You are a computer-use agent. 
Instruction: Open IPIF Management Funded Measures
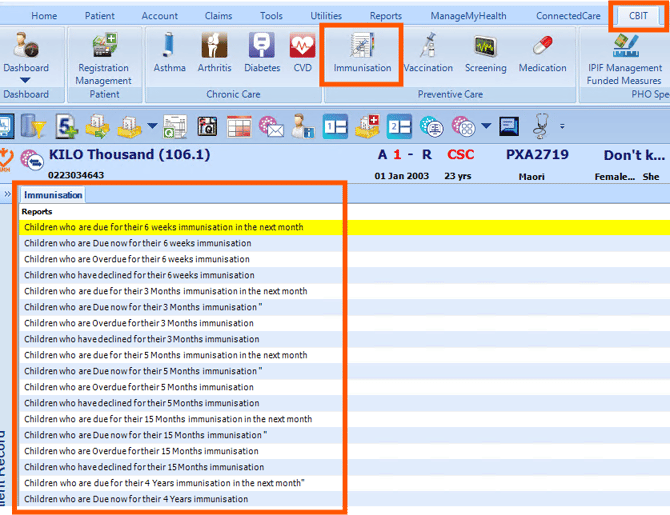coord(624,74)
